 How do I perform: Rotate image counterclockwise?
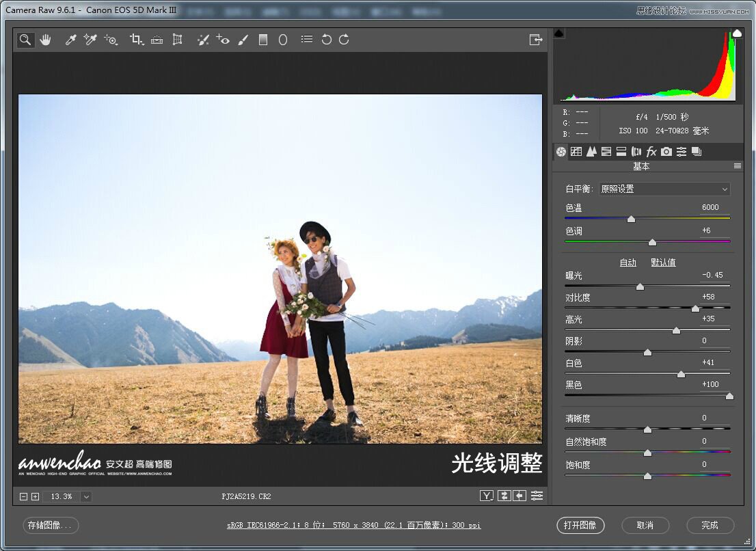(x=327, y=40)
